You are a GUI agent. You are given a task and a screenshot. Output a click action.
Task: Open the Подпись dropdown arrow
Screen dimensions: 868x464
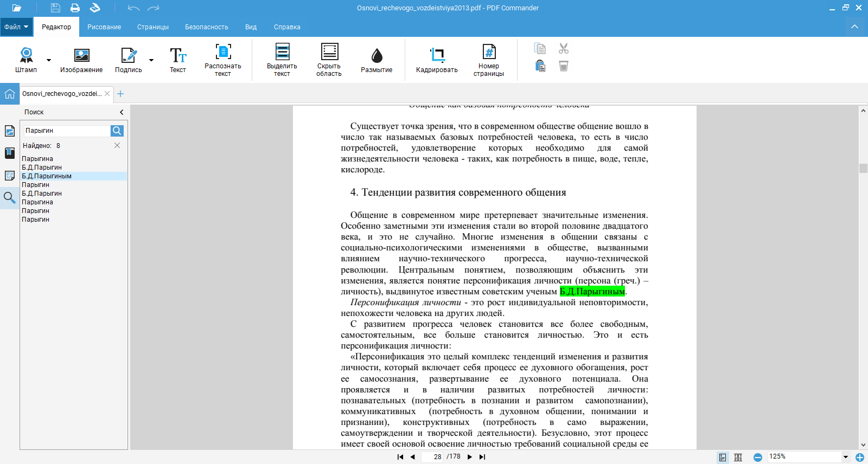point(151,60)
